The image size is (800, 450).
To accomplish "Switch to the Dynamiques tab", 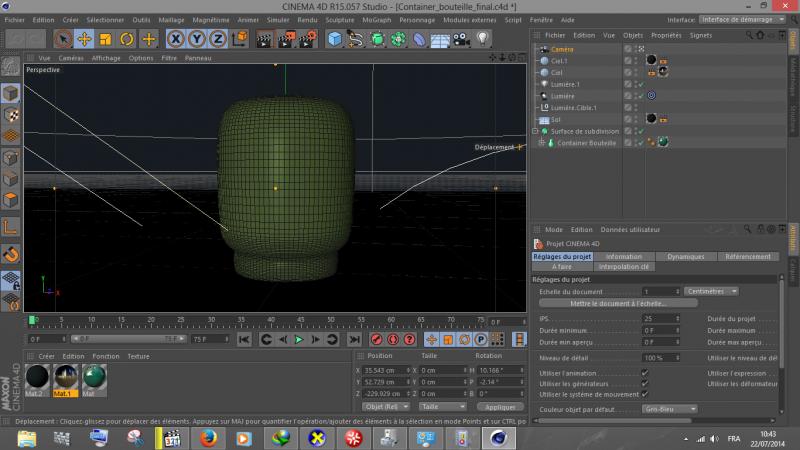I will point(685,257).
